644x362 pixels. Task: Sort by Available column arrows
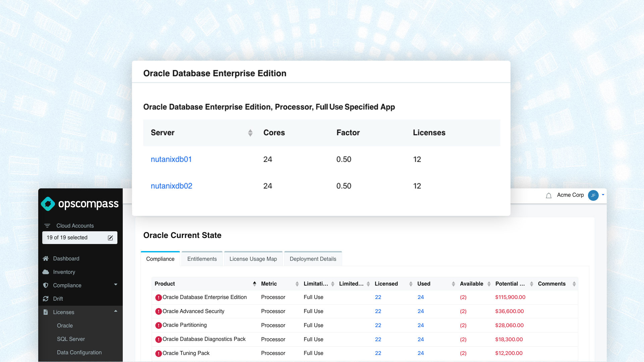pos(489,284)
